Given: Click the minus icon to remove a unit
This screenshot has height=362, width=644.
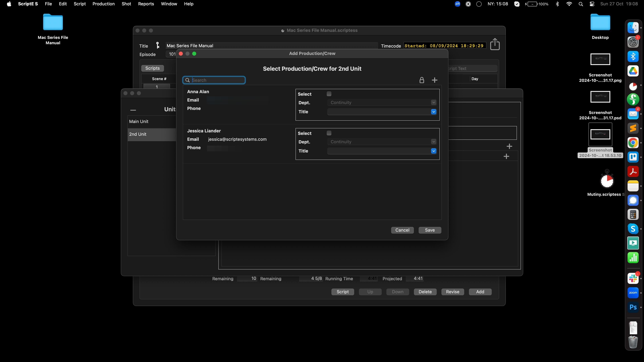Looking at the screenshot, I should (x=133, y=110).
